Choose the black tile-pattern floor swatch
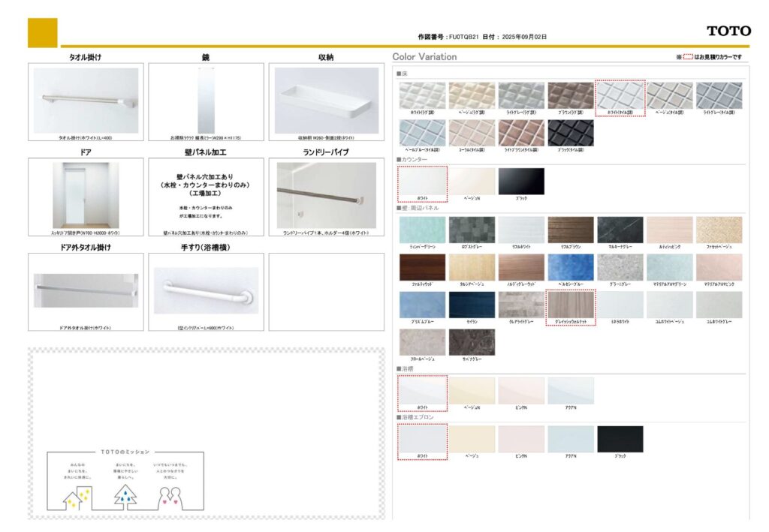 point(570,133)
